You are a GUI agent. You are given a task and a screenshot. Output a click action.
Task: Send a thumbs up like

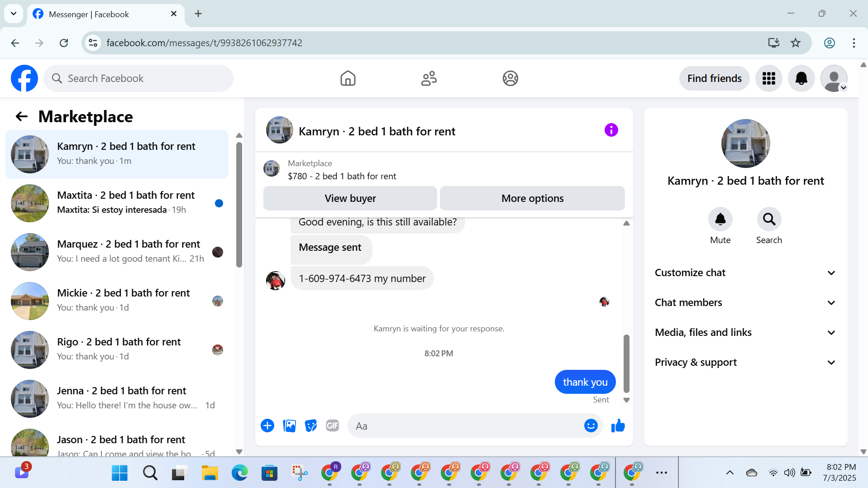pyautogui.click(x=618, y=426)
